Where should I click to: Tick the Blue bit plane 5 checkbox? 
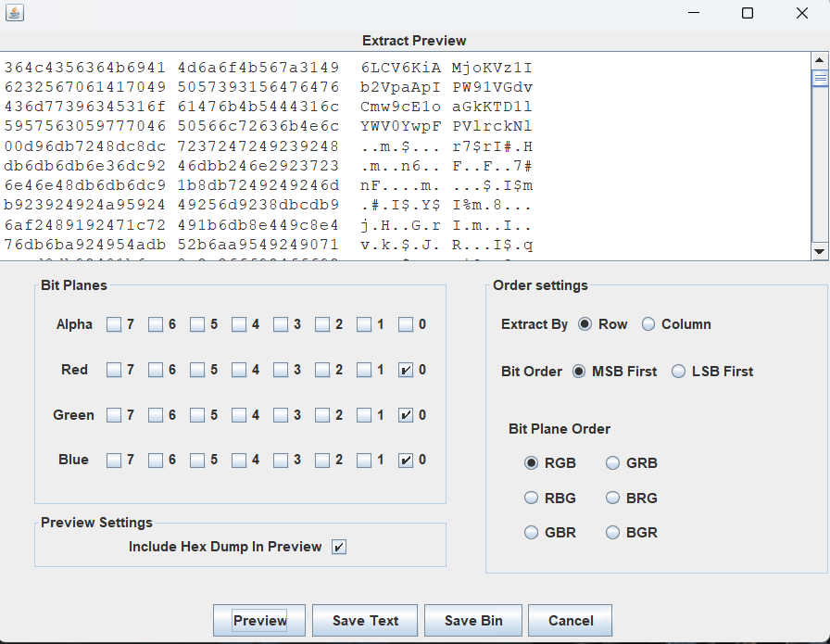pyautogui.click(x=197, y=461)
